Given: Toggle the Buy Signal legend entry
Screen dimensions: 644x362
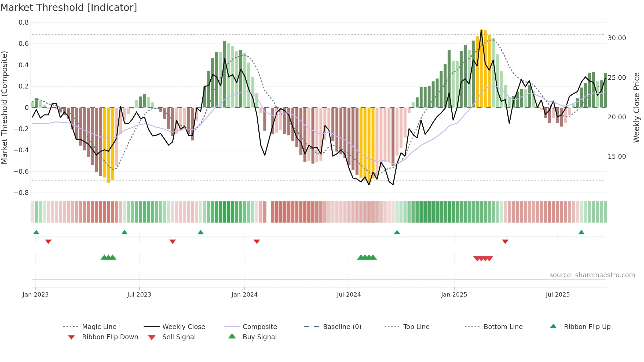Looking at the screenshot, I should [x=252, y=337].
